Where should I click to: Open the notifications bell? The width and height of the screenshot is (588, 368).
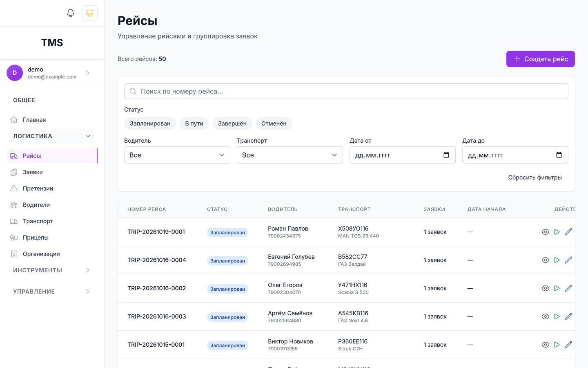(71, 13)
